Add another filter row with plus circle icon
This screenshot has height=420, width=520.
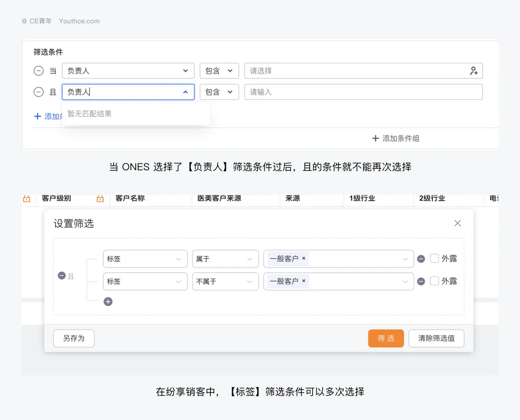108,302
